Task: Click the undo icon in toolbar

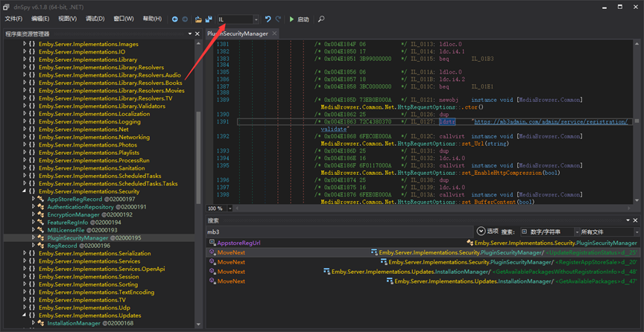Action: tap(268, 19)
